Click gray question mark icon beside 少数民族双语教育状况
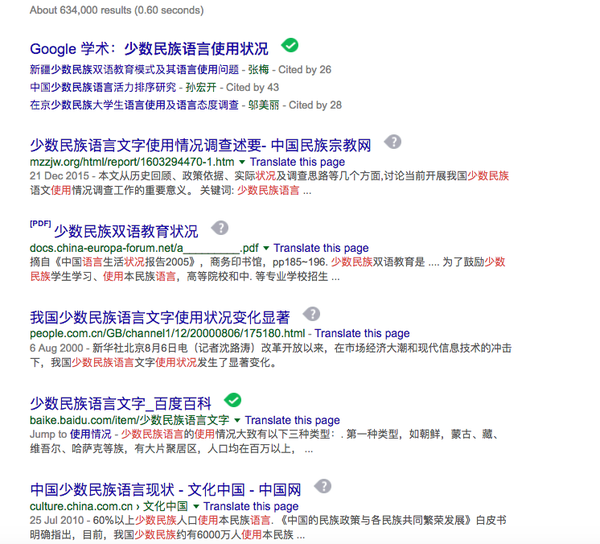 [220, 228]
